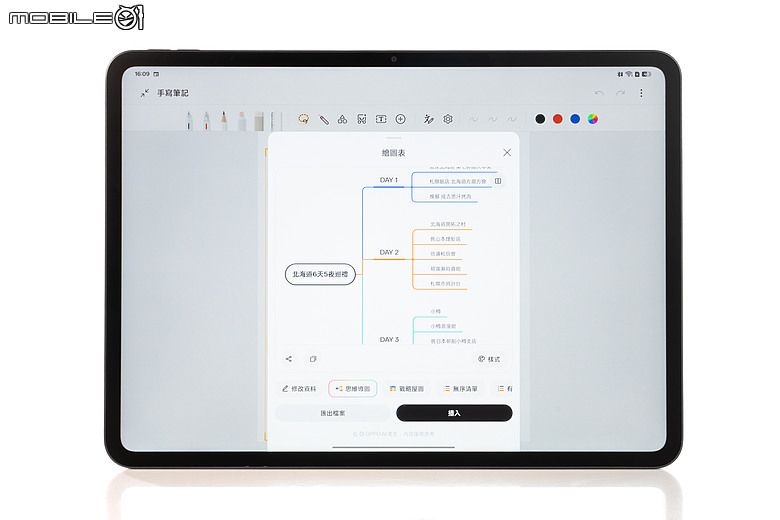This screenshot has width=780, height=520.
Task: Select the black fountain pen tool
Action: [x=189, y=120]
